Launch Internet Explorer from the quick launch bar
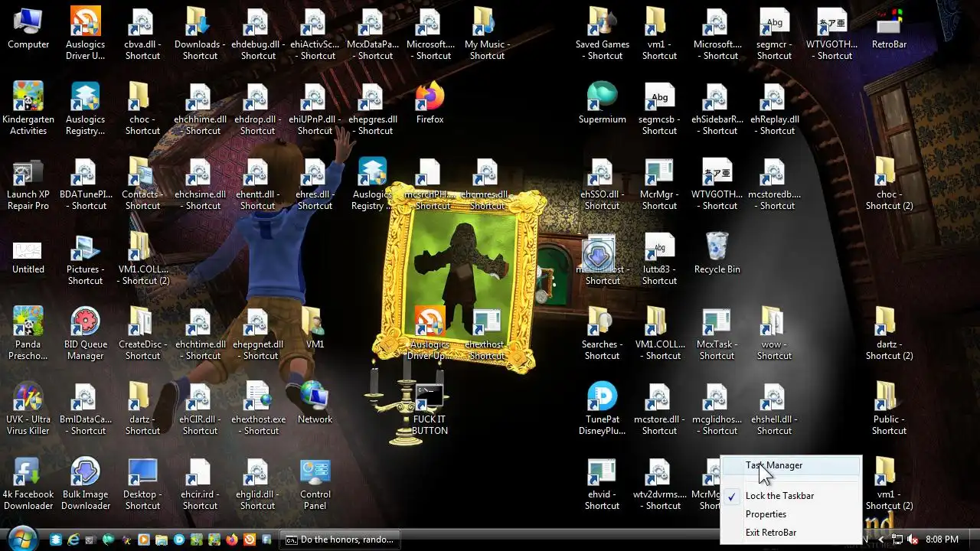 (x=73, y=540)
